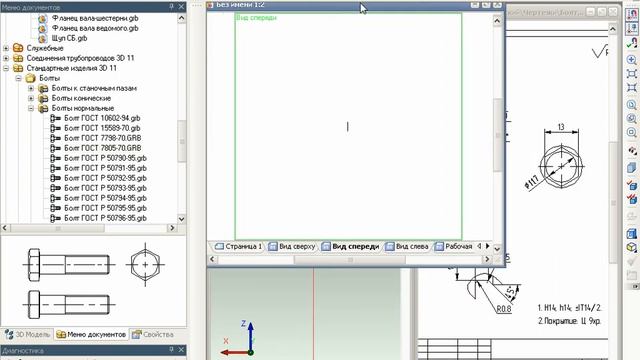The image size is (640, 360).
Task: Click the lower zoom extents frame icon
Action: point(631,87)
